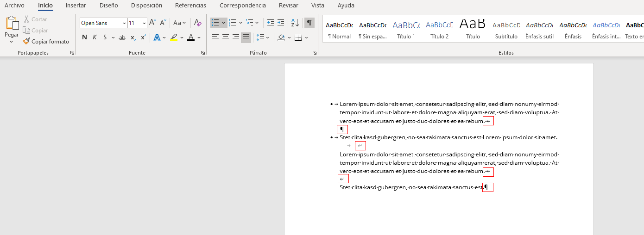Switch to the Referencias tab
Viewport: 644px width, 235px height.
191,6
